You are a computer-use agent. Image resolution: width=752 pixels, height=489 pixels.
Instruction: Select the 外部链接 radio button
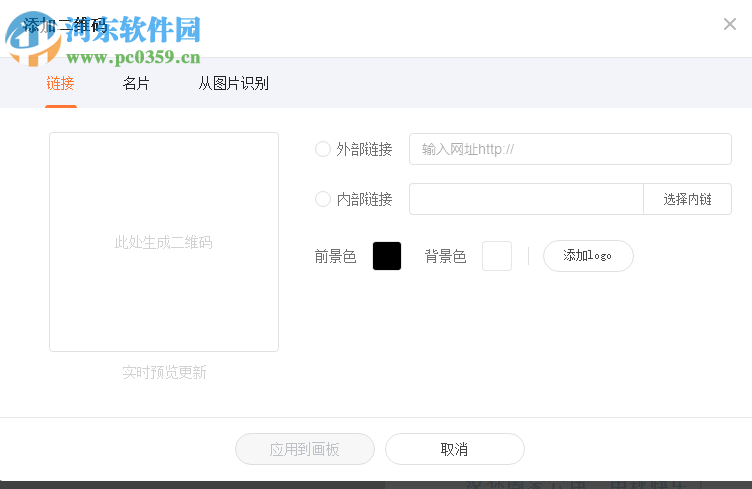coord(323,149)
